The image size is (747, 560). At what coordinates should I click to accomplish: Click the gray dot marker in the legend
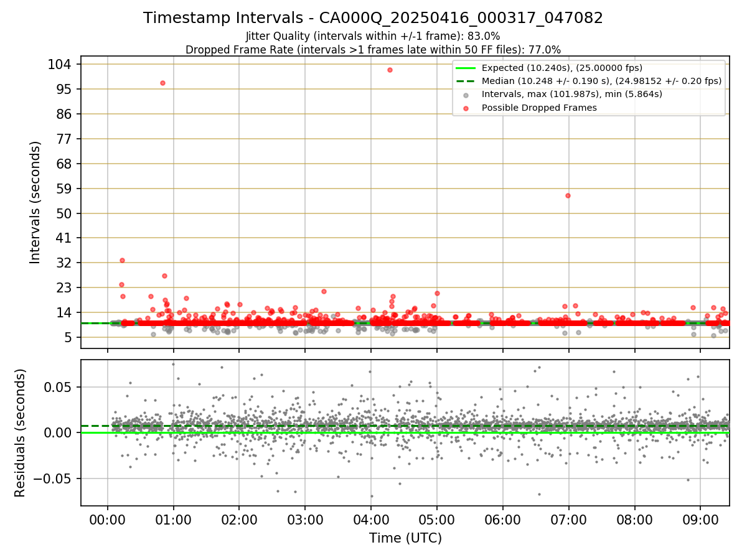coord(466,95)
